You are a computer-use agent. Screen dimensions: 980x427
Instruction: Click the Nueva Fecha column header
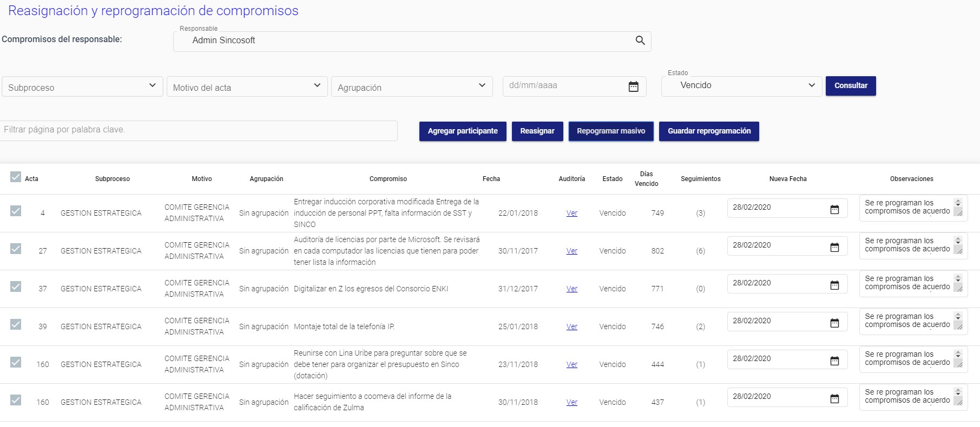coord(788,179)
